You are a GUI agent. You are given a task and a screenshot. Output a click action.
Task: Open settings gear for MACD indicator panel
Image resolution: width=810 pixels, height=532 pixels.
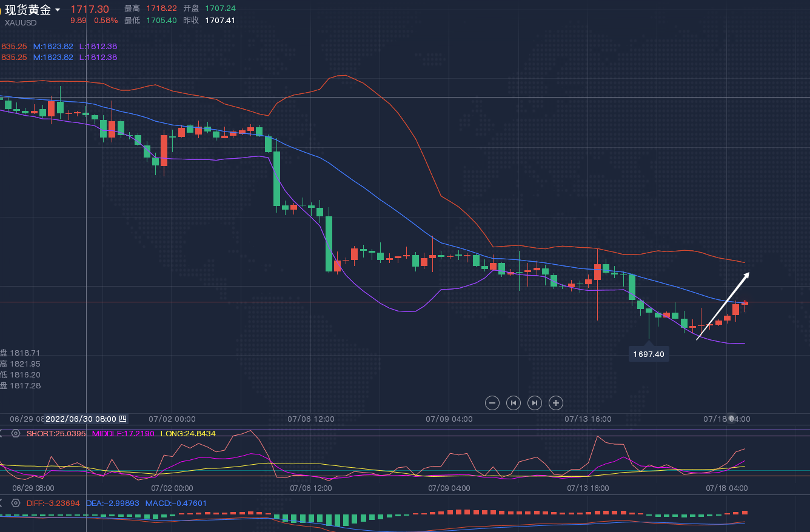[x=16, y=503]
